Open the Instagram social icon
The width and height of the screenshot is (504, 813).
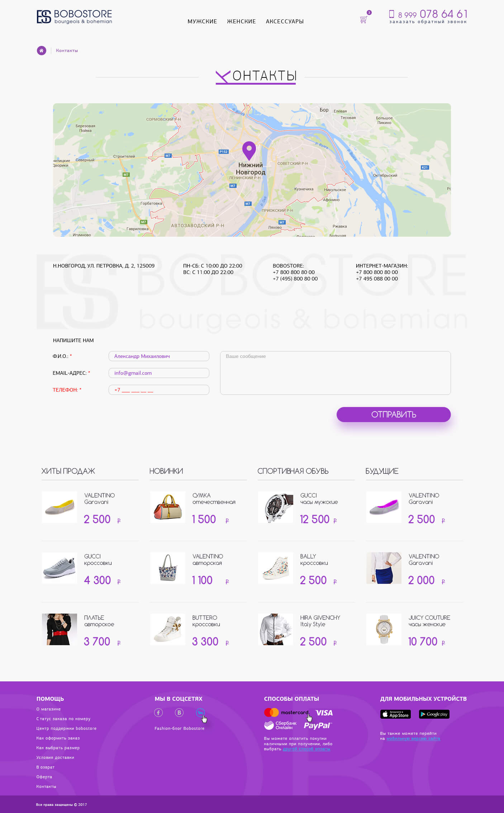[x=200, y=713]
